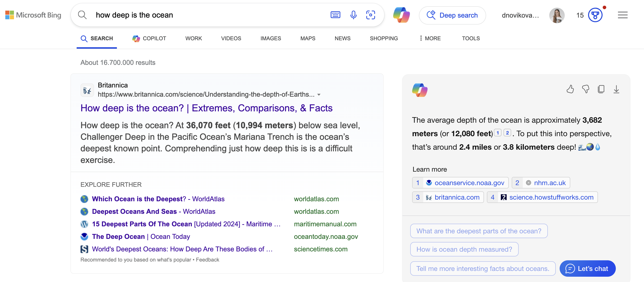Open the on-screen keyboard icon
Screen dimensions: 644x282
335,15
